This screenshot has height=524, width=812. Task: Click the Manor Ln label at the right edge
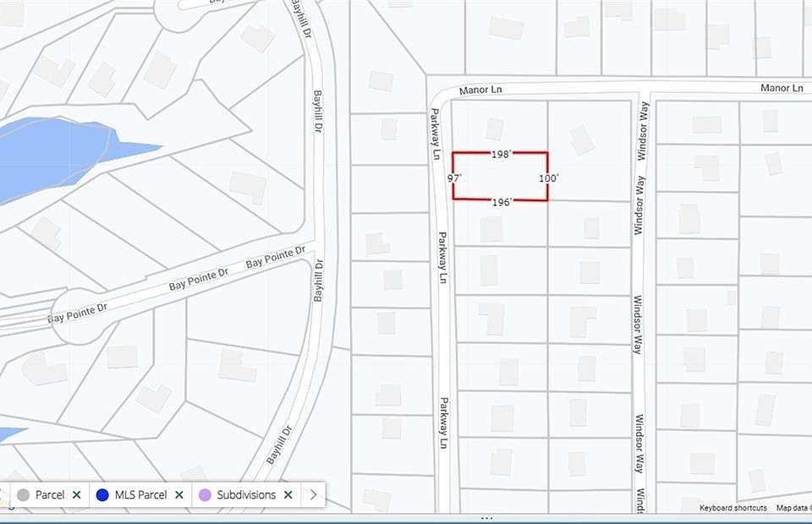[782, 88]
